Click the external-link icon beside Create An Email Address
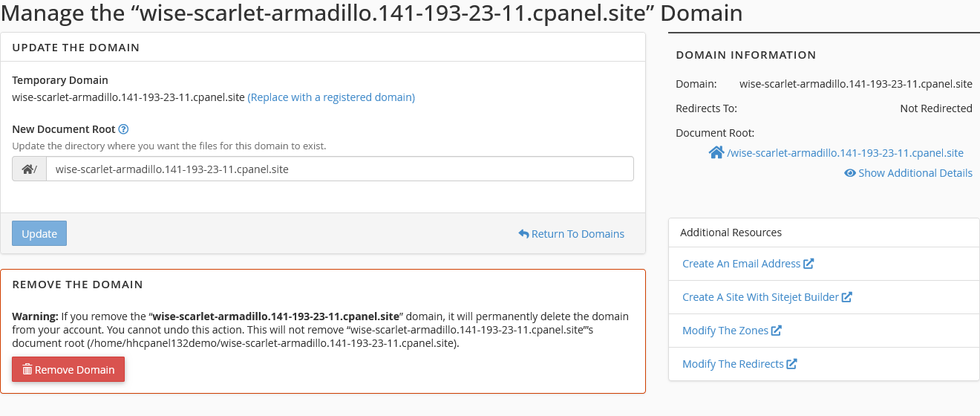The image size is (980, 416). point(808,264)
